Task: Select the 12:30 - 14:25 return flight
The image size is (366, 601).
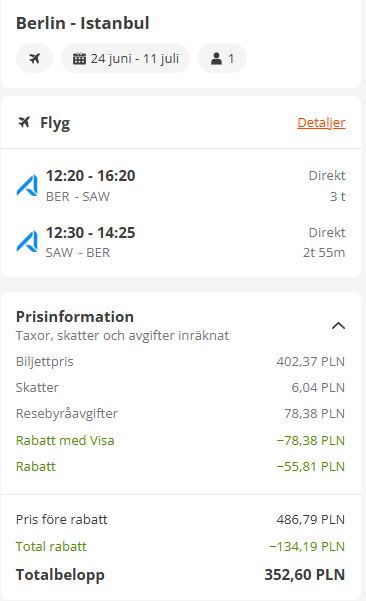Action: (x=181, y=242)
